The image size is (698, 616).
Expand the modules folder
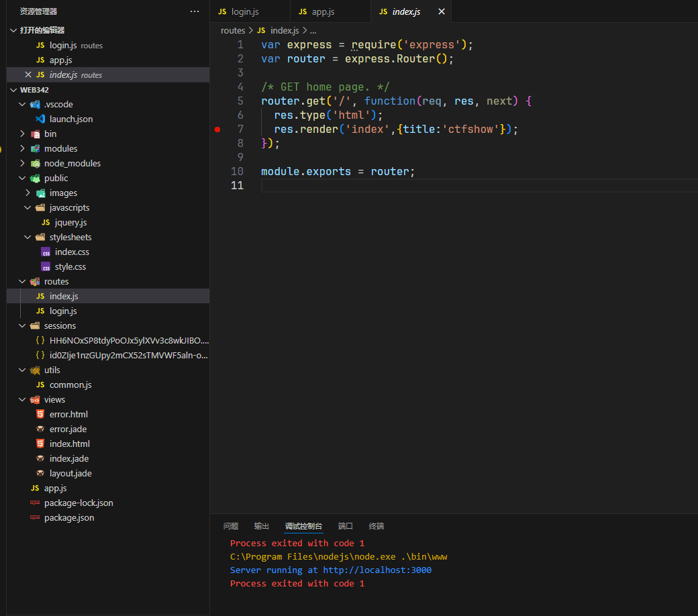[x=22, y=148]
